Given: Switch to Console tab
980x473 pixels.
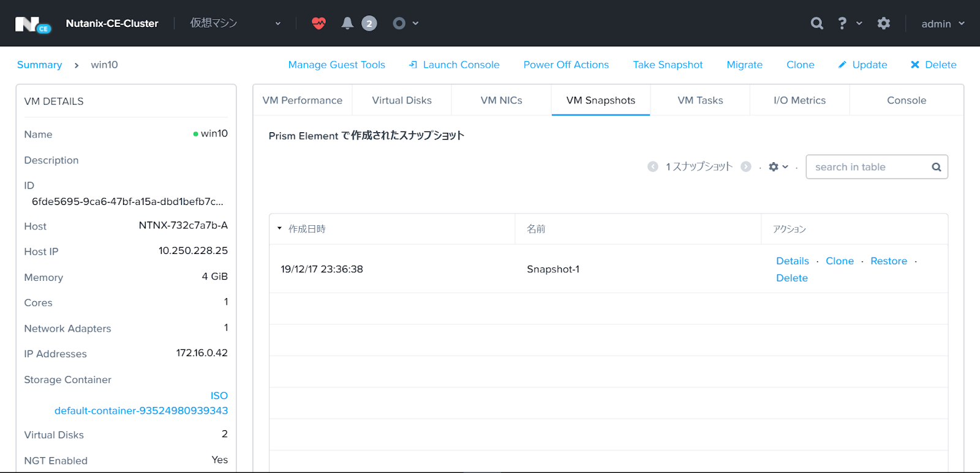Looking at the screenshot, I should pyautogui.click(x=907, y=100).
